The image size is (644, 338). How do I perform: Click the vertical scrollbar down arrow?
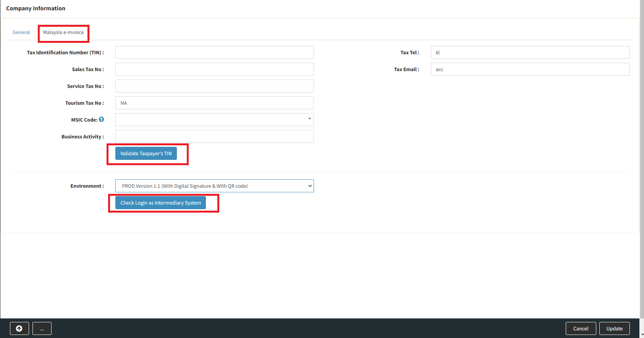642,335
